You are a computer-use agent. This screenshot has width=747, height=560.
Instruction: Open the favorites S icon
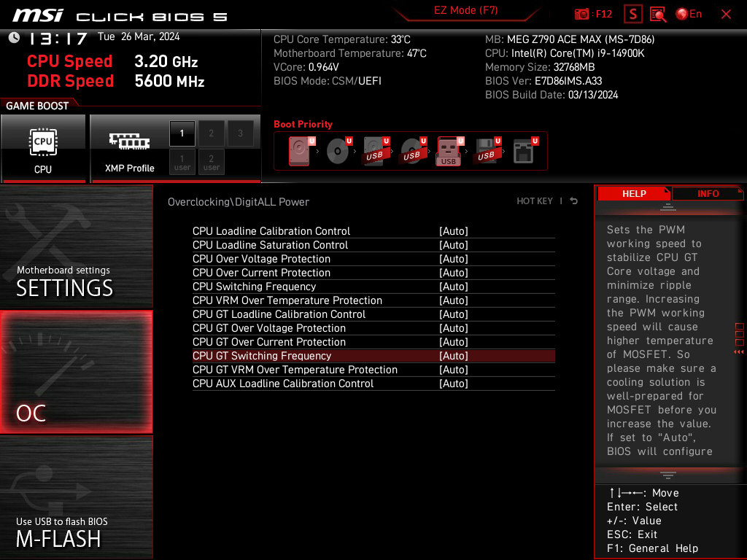[x=633, y=15]
